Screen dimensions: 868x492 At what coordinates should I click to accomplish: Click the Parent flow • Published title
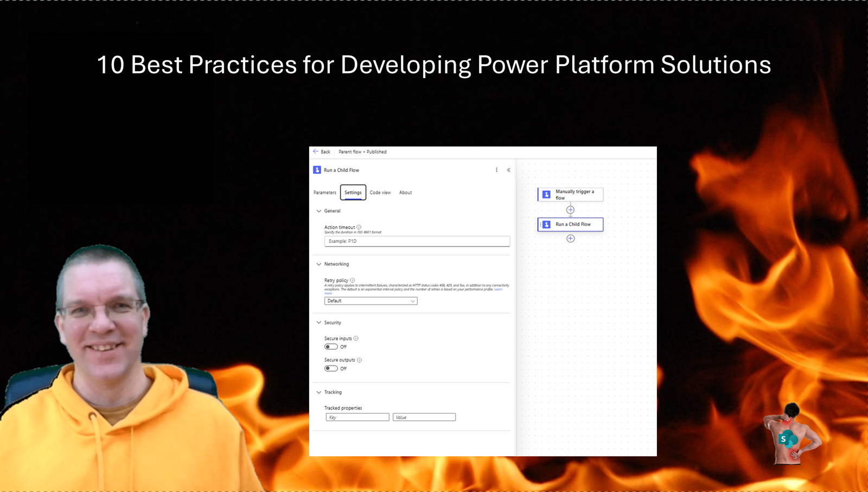362,152
